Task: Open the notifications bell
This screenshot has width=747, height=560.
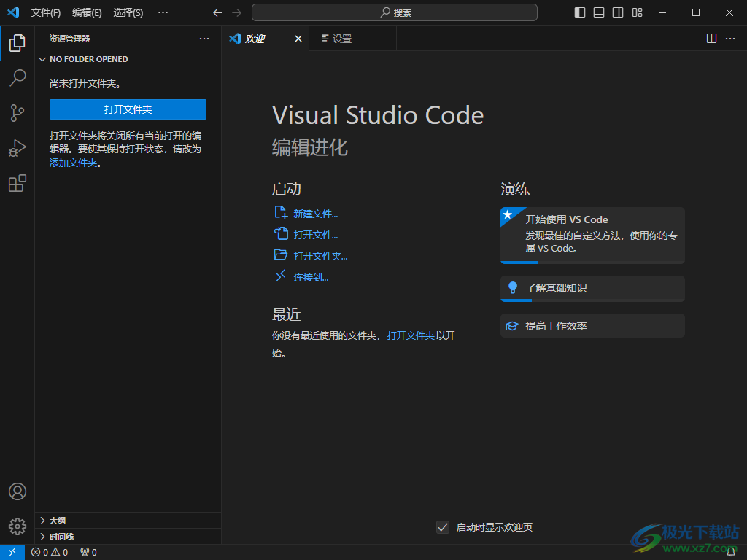Action: 731,552
